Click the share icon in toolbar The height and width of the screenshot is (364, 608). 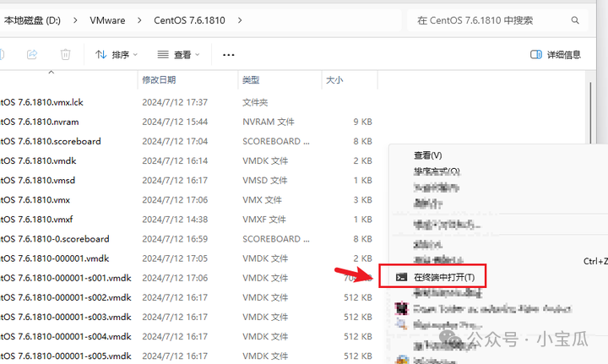point(32,54)
